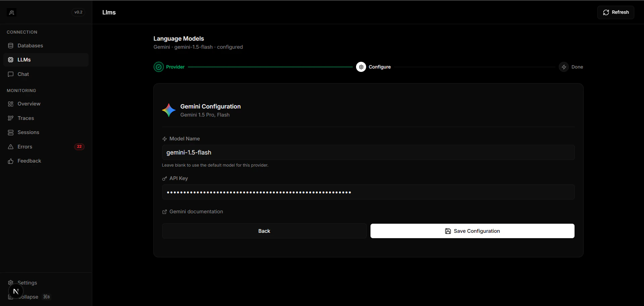
Task: Click the Back button
Action: pos(264,231)
